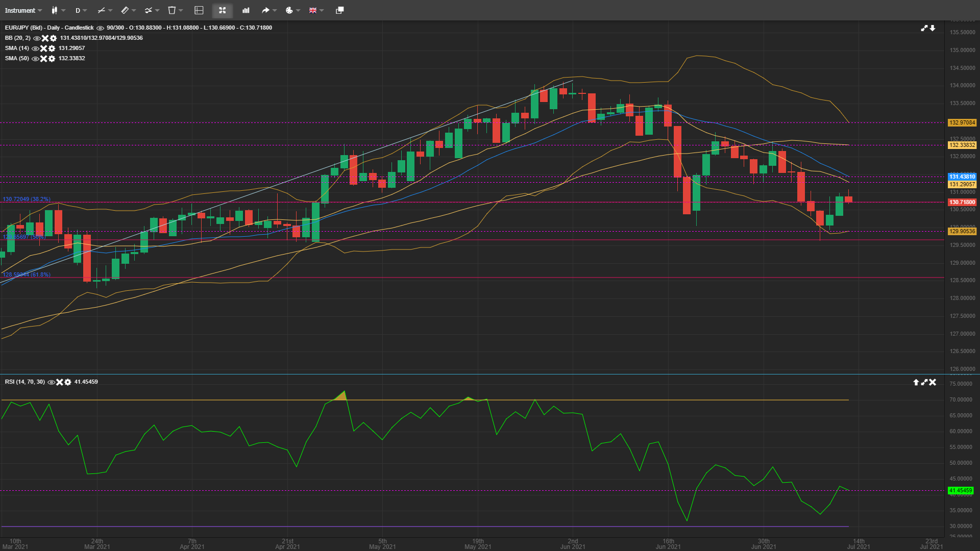
Task: Click the SMA (14) indicator label
Action: pyautogui.click(x=17, y=48)
